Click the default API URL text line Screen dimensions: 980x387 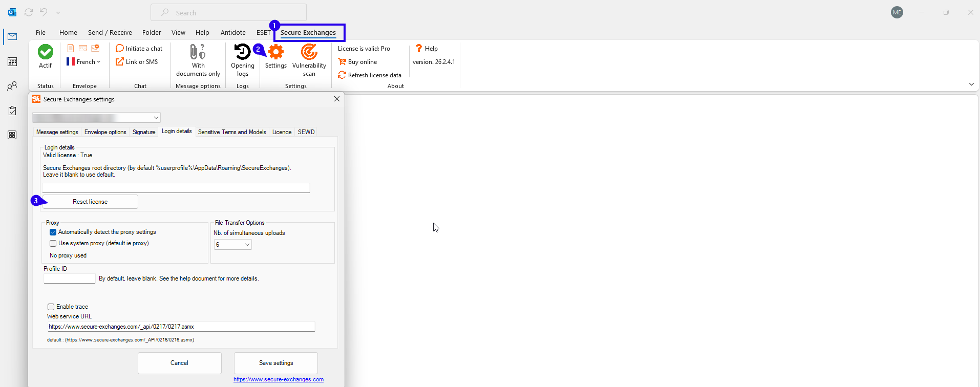[x=120, y=340]
